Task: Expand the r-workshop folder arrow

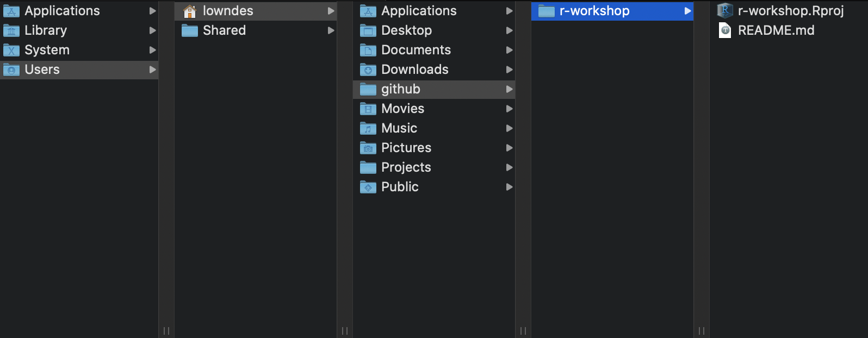Action: point(687,11)
